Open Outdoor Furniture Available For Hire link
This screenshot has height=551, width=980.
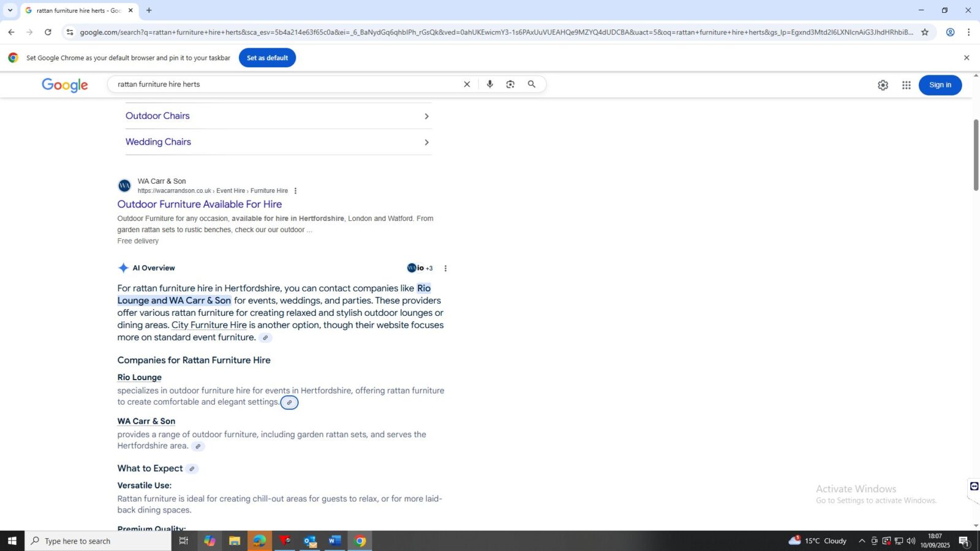point(200,204)
